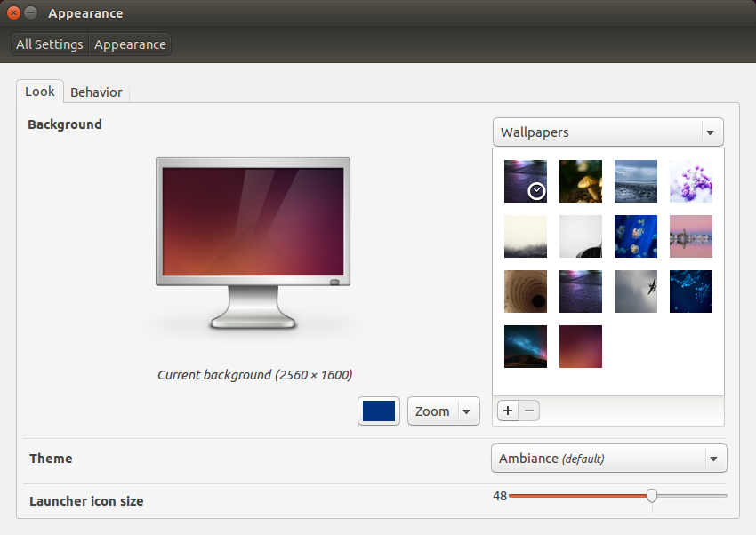Image resolution: width=756 pixels, height=535 pixels.
Task: Pick the dark blue glowing dots wallpaper
Action: 691,291
